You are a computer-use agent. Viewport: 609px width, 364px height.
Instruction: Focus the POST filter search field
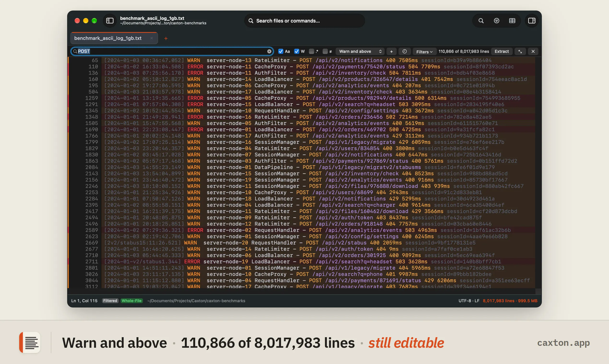[x=172, y=51]
